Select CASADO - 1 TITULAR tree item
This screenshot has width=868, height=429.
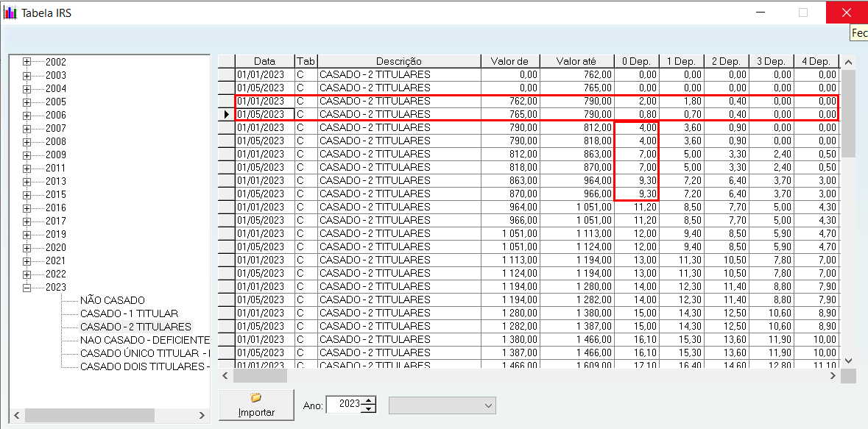click(129, 313)
